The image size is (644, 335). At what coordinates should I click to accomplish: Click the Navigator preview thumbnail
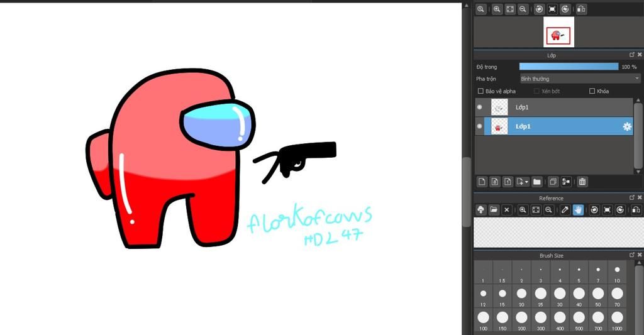pos(558,32)
